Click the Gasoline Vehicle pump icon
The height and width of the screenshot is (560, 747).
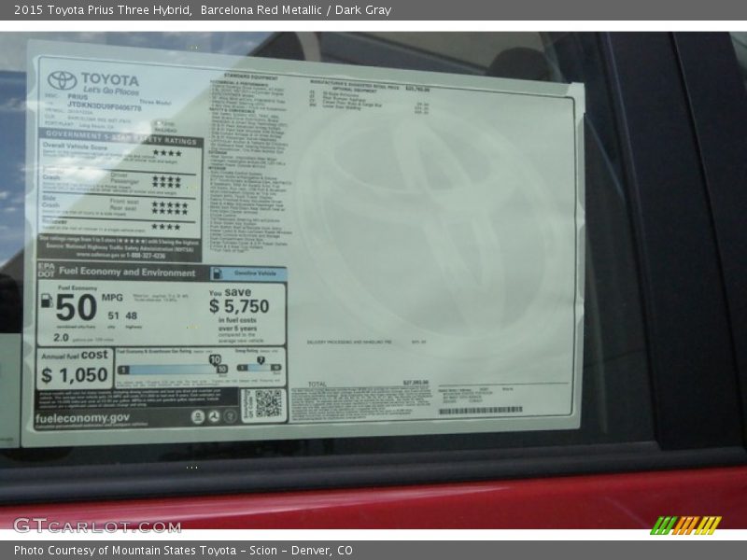tap(218, 274)
